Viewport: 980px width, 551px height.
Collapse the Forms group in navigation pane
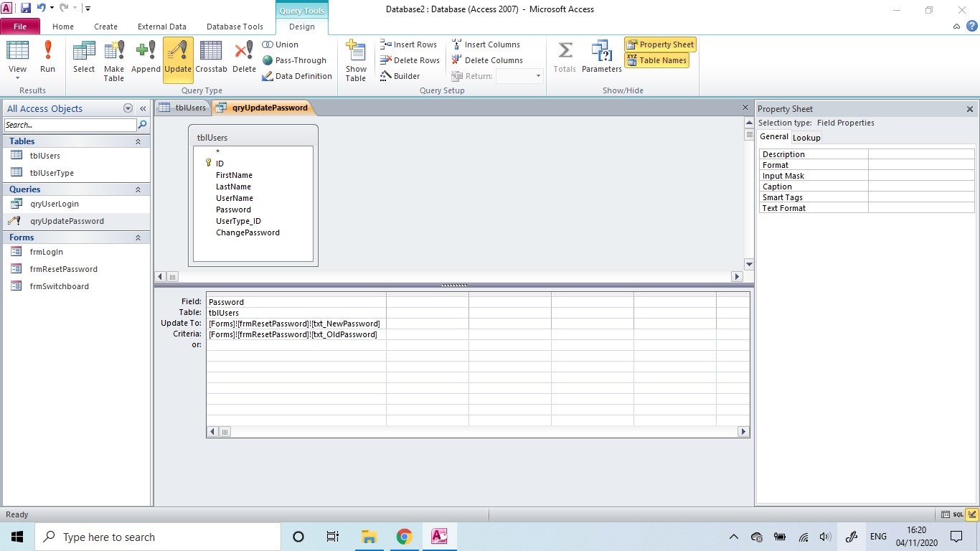(x=138, y=237)
